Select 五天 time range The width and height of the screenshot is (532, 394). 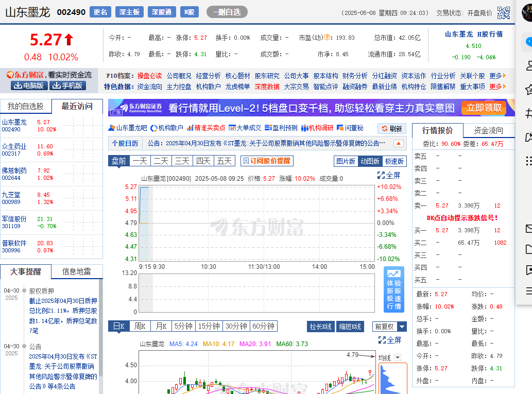pos(224,161)
